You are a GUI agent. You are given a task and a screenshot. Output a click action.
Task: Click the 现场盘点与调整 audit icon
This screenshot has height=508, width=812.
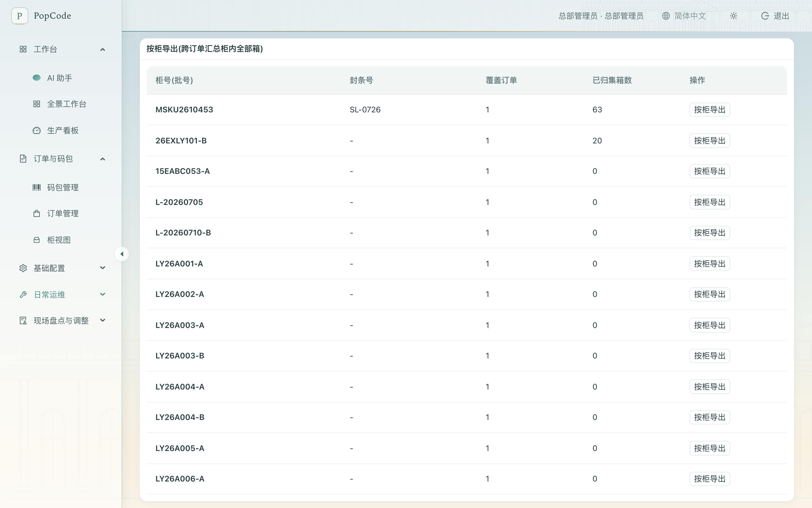23,321
